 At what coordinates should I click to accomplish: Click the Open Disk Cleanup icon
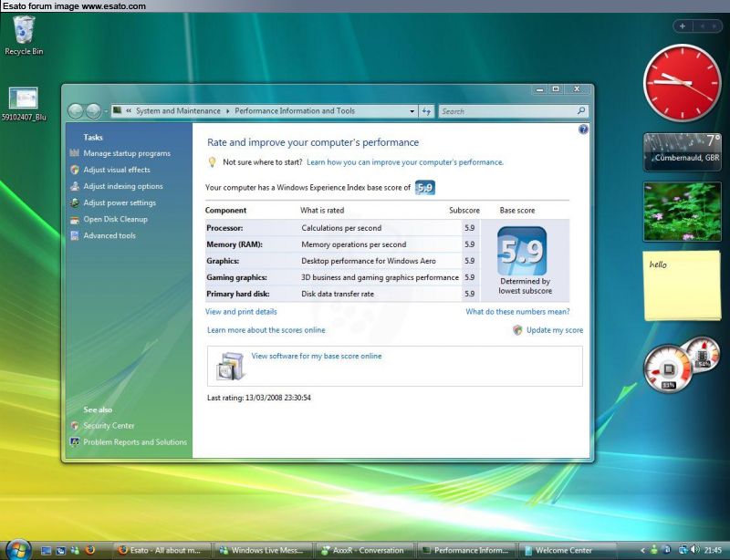[75, 219]
